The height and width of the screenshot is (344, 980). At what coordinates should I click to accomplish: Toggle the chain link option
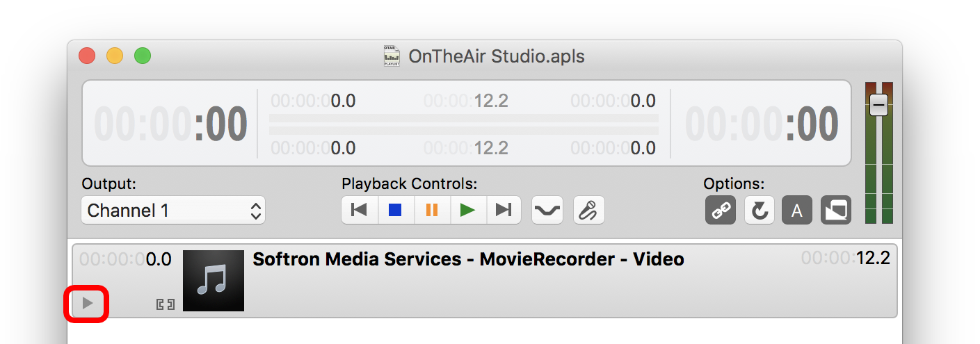(x=721, y=210)
